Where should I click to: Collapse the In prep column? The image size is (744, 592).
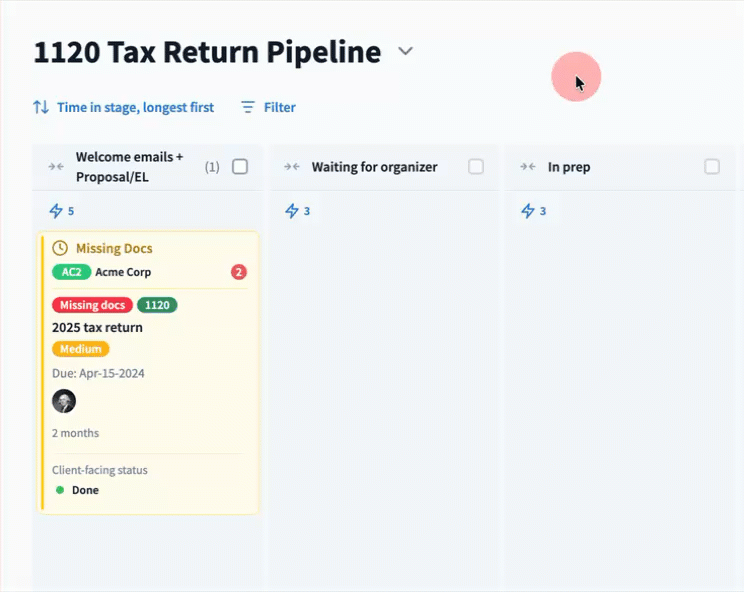pos(528,167)
